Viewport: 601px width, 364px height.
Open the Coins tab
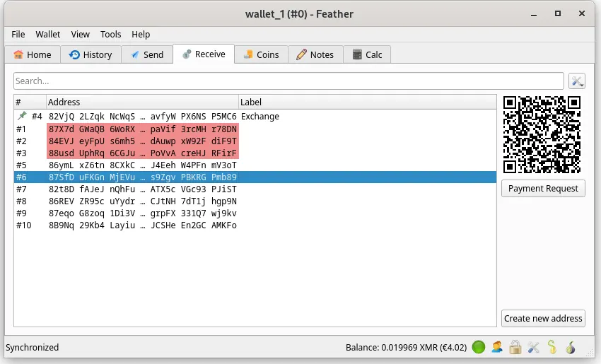tap(262, 55)
